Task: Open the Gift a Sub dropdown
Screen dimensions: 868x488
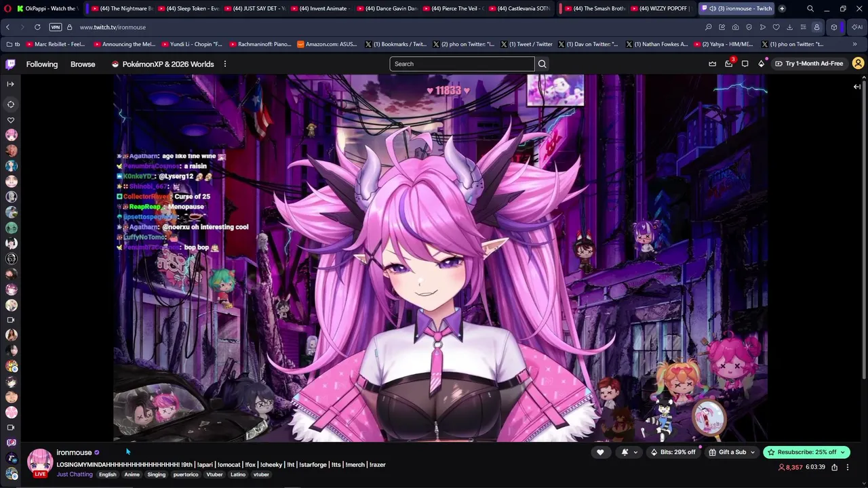Action: point(732,452)
